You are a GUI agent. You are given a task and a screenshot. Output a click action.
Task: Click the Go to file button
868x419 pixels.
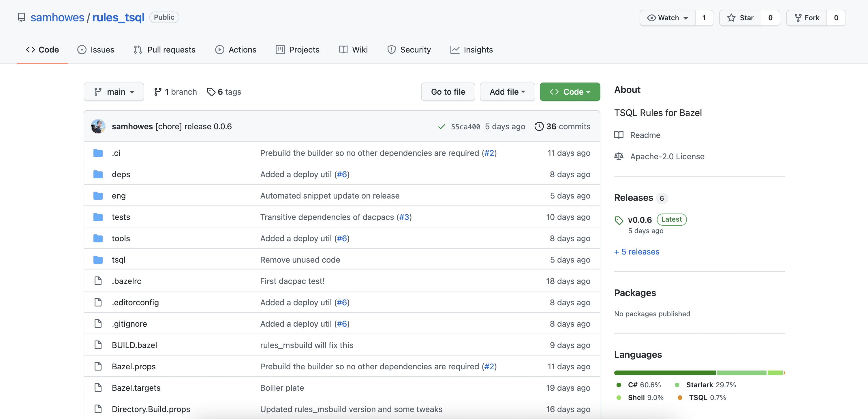448,92
